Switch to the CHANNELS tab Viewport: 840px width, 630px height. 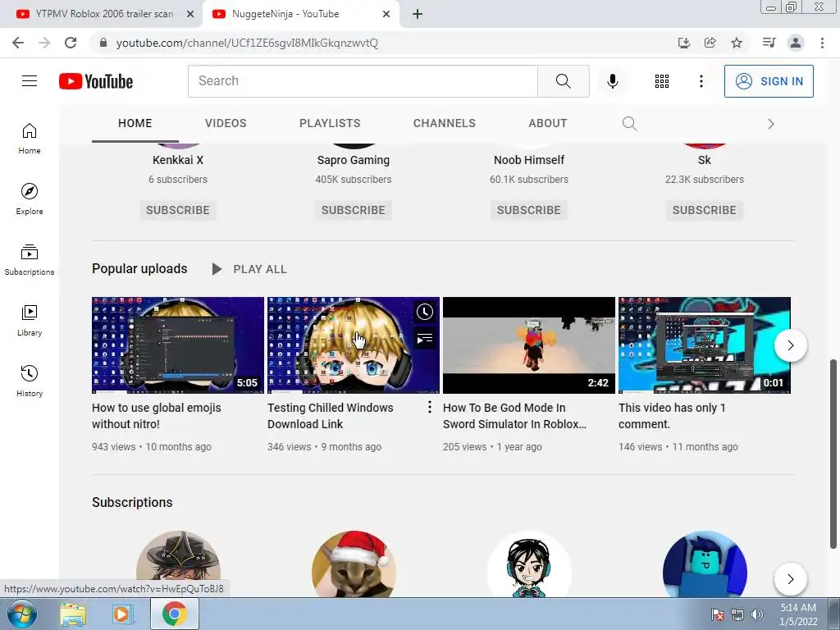click(444, 123)
